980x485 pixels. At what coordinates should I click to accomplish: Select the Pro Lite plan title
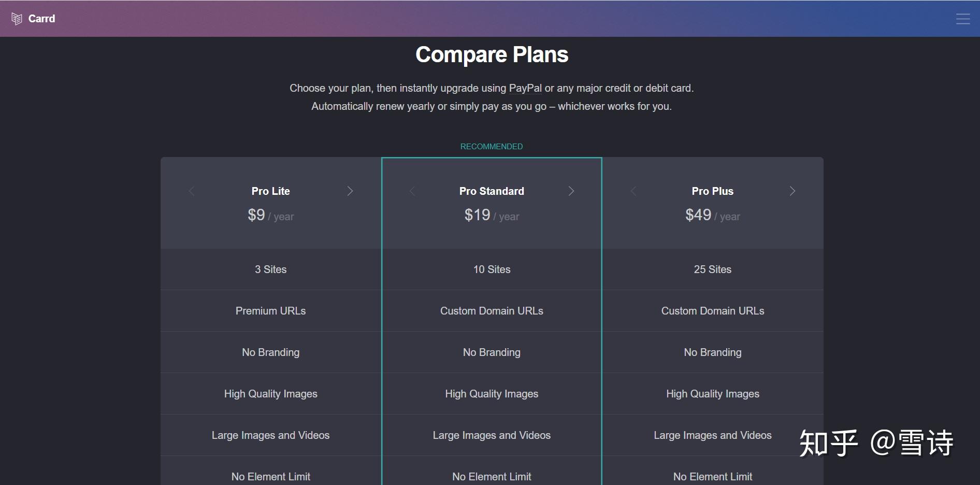[x=270, y=191]
